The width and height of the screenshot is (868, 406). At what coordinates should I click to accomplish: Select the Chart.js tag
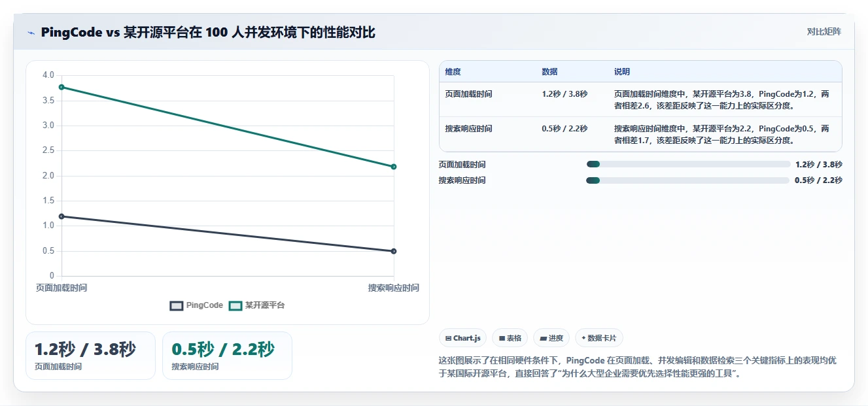tap(462, 338)
